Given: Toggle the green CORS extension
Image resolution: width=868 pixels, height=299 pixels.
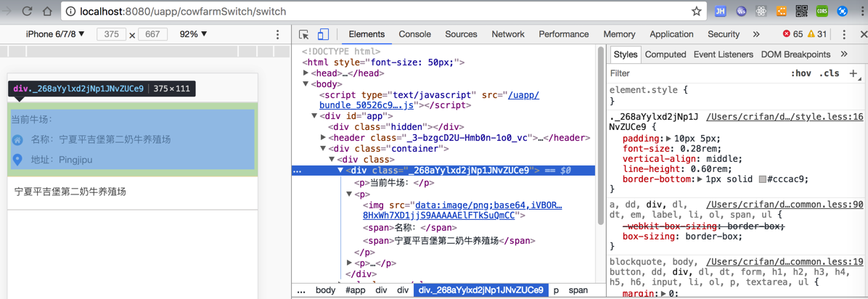Looking at the screenshot, I should [x=822, y=11].
